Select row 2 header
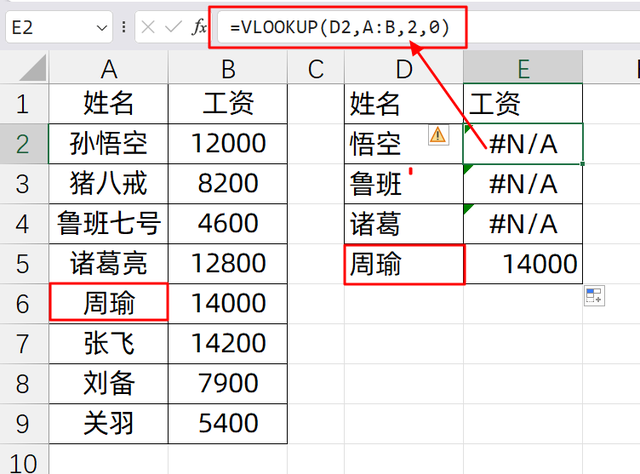Viewport: 640px width, 474px height. (24, 144)
